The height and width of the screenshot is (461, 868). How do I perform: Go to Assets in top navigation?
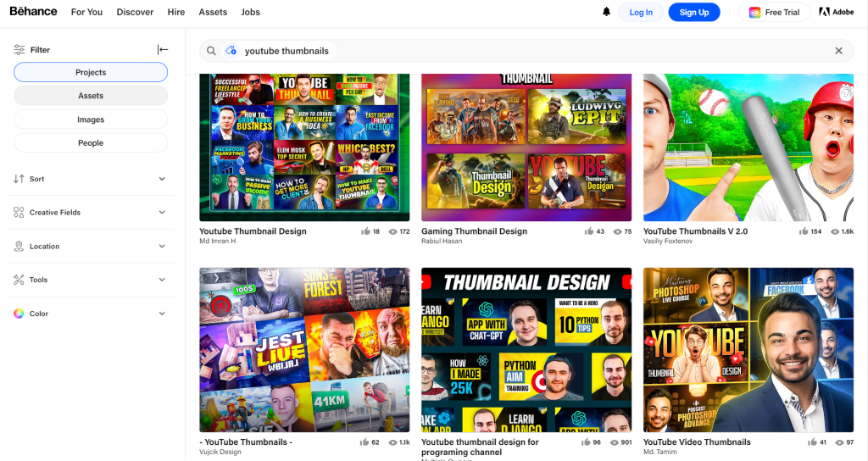point(213,12)
